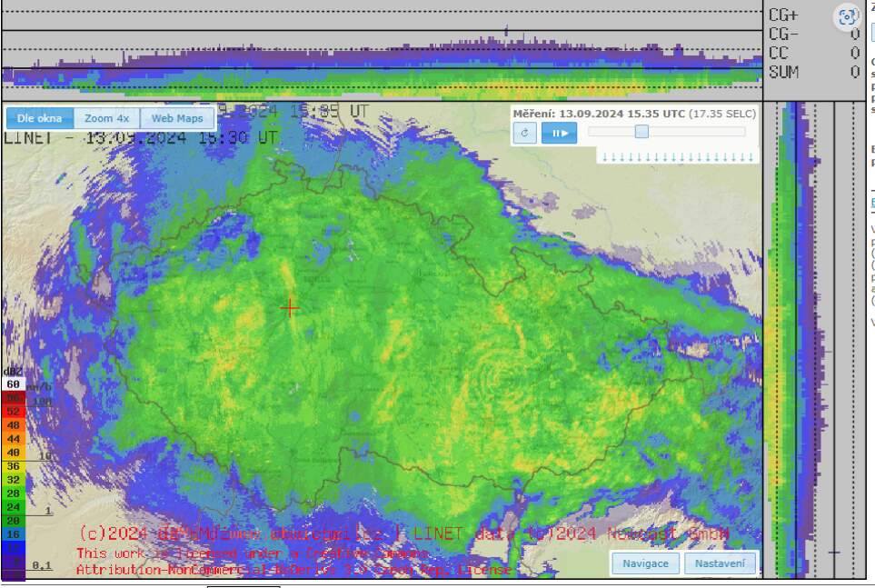Click the CG+ lightning count label
Viewport: 875px width, 588px height.
(x=783, y=15)
